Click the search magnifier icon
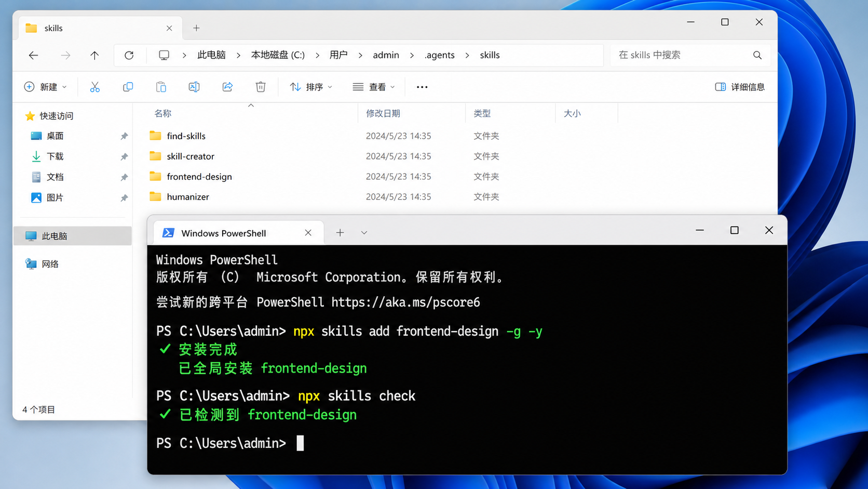 pos(757,55)
